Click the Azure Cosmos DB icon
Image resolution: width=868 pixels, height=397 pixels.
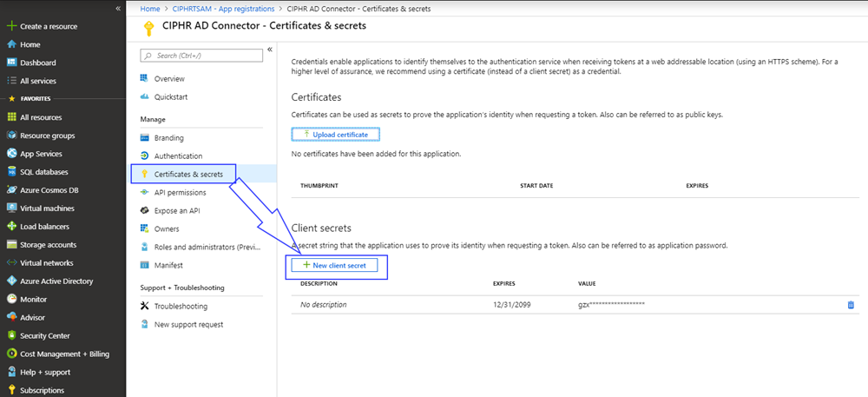[x=11, y=190]
